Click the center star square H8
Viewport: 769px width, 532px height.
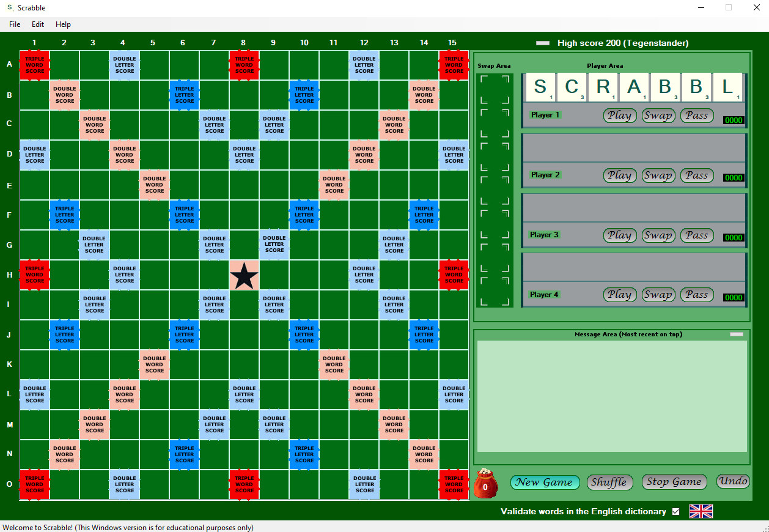click(244, 275)
